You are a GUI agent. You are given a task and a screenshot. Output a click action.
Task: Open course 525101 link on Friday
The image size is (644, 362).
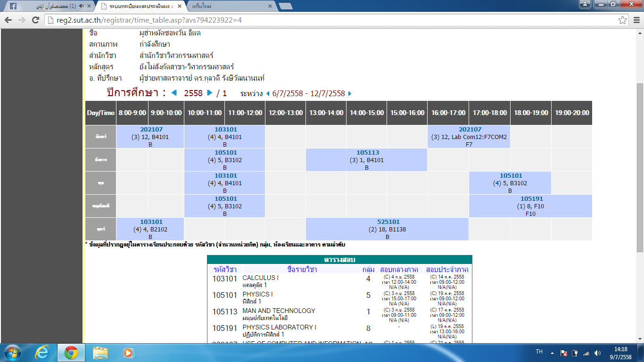click(x=388, y=222)
